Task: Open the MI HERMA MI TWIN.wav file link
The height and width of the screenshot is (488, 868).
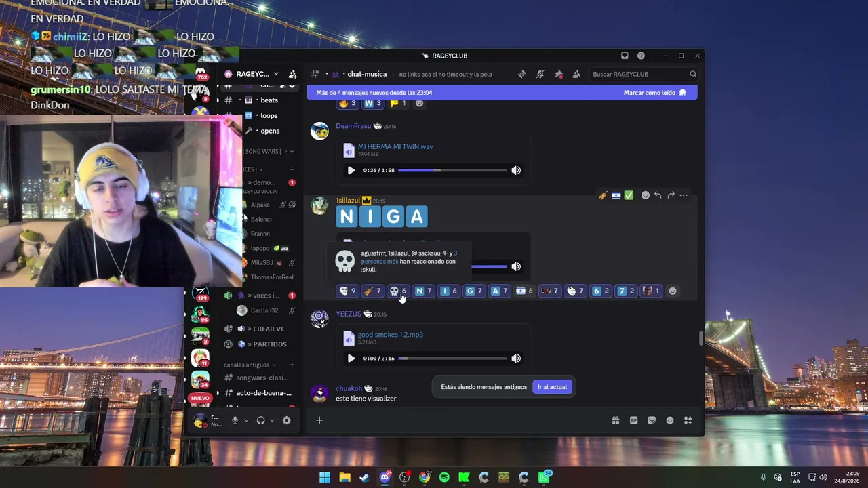Action: (395, 146)
